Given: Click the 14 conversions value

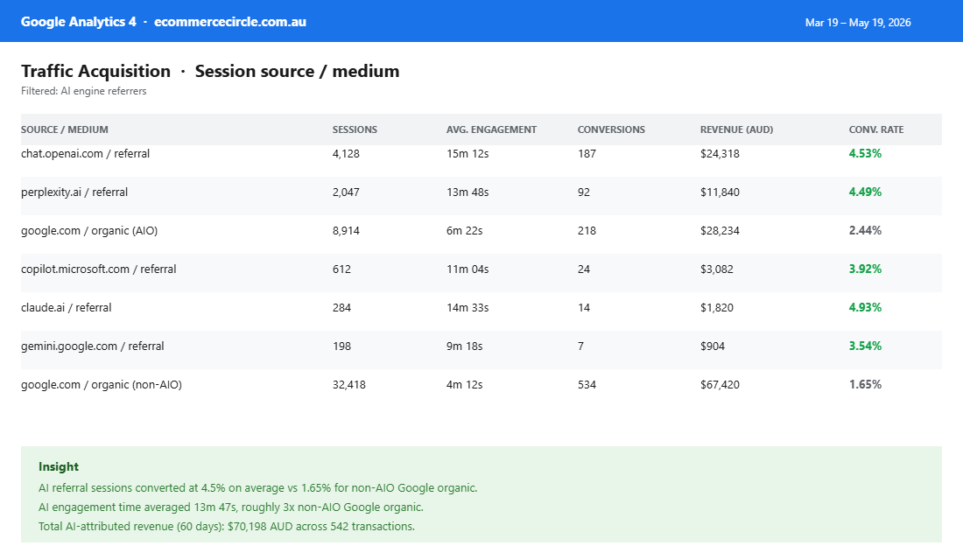Looking at the screenshot, I should click(x=583, y=308).
